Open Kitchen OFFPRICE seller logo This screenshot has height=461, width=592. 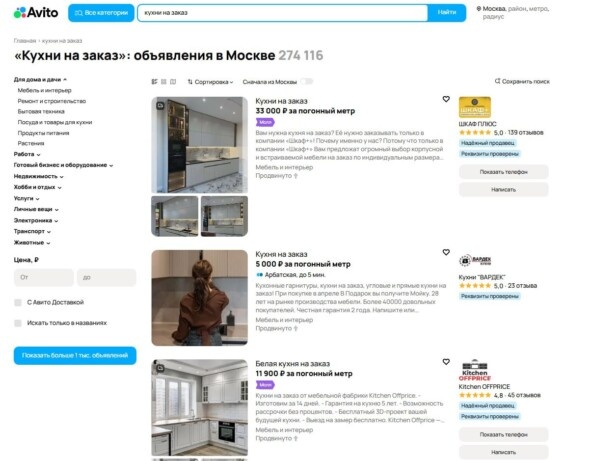(475, 370)
